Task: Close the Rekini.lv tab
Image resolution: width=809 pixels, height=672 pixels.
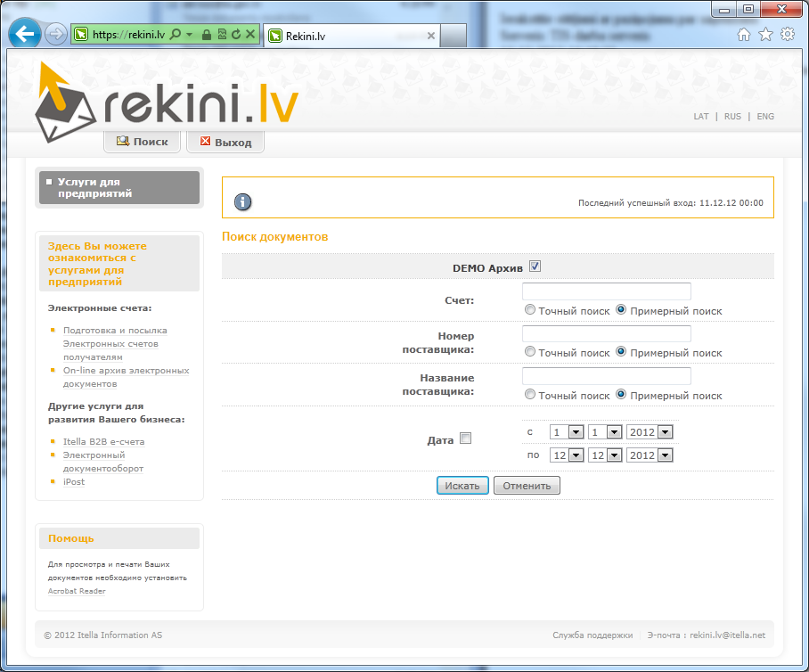Action: pyautogui.click(x=431, y=36)
